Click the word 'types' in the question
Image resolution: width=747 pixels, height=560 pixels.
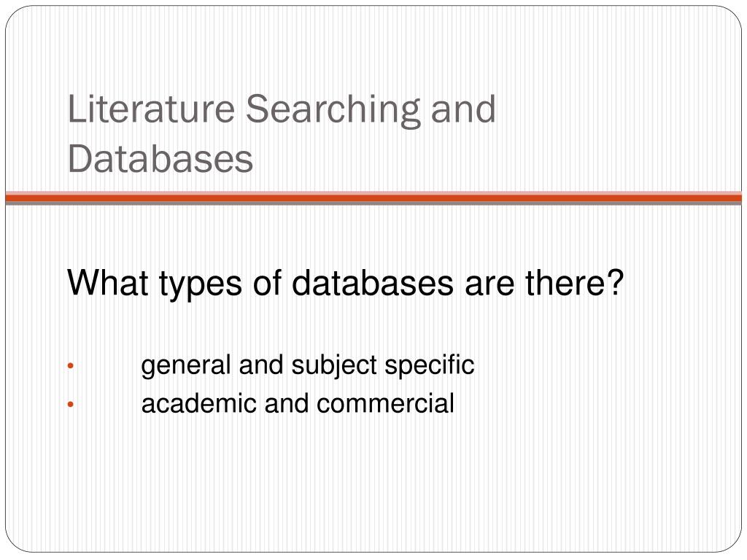pyautogui.click(x=200, y=284)
